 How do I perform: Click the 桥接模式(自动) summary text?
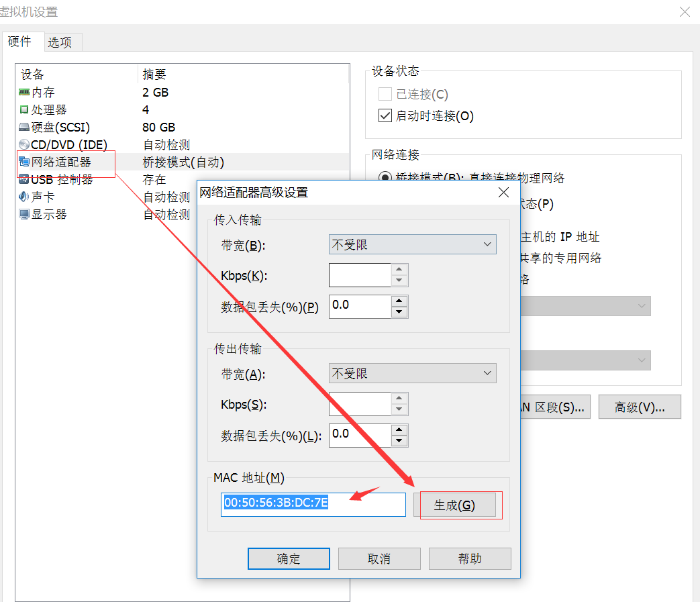click(183, 162)
